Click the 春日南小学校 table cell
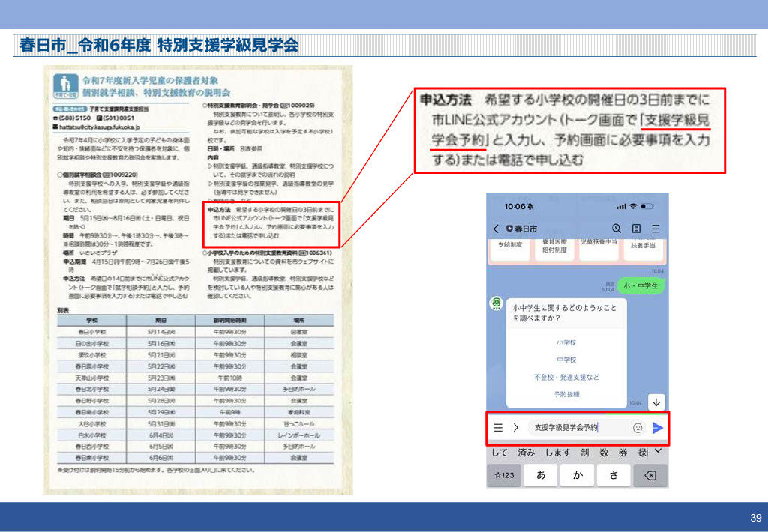 91,412
